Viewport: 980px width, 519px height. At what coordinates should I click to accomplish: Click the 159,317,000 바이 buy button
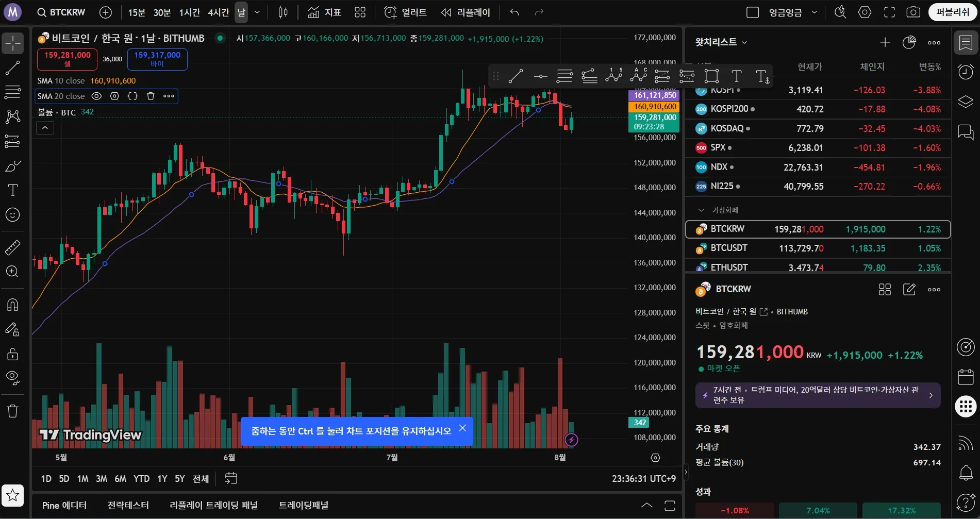click(157, 59)
